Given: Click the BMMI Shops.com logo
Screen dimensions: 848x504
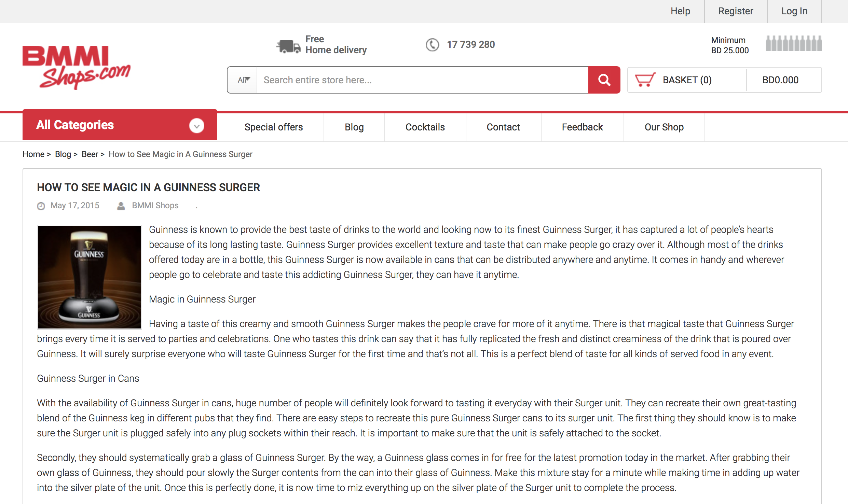Looking at the screenshot, I should click(x=76, y=67).
